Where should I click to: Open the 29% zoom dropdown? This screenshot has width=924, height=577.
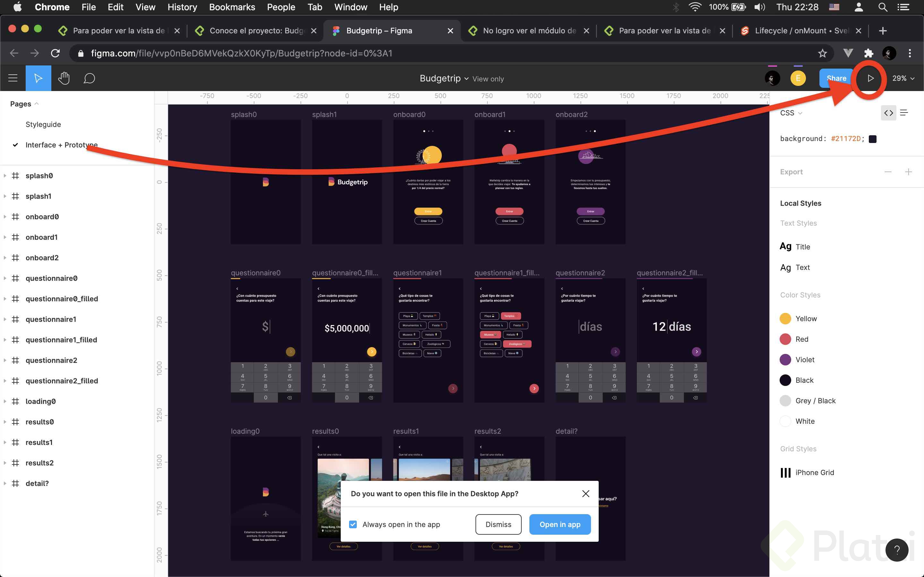tap(903, 78)
